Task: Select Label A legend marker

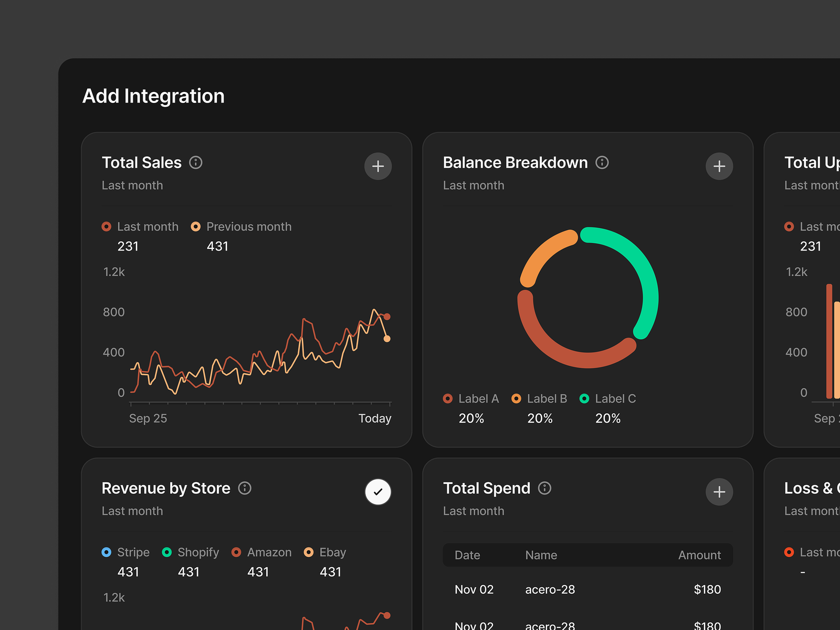Action: (448, 399)
